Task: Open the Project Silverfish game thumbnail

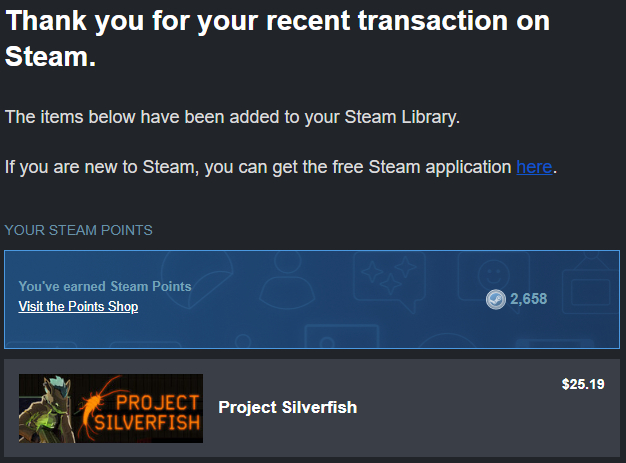Action: (x=111, y=408)
